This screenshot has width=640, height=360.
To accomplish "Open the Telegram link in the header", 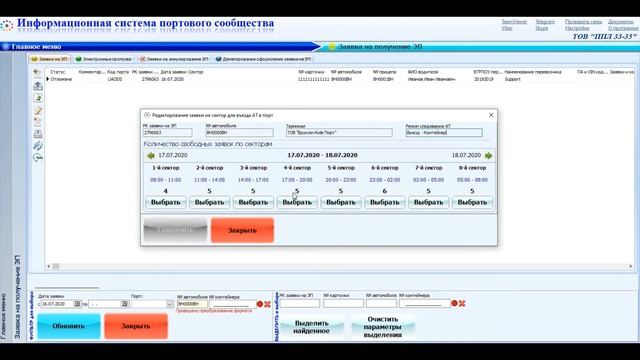I will [545, 22].
